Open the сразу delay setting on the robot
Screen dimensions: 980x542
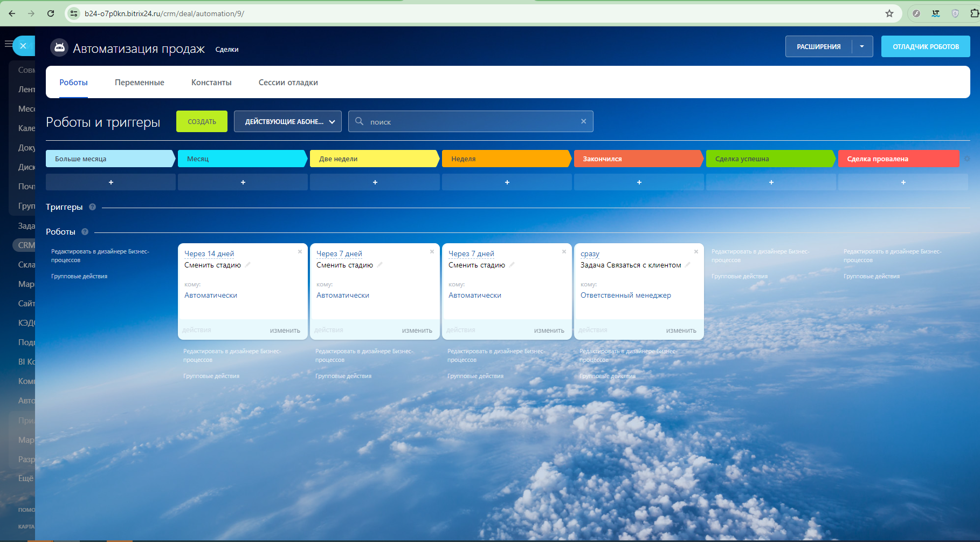pos(590,253)
